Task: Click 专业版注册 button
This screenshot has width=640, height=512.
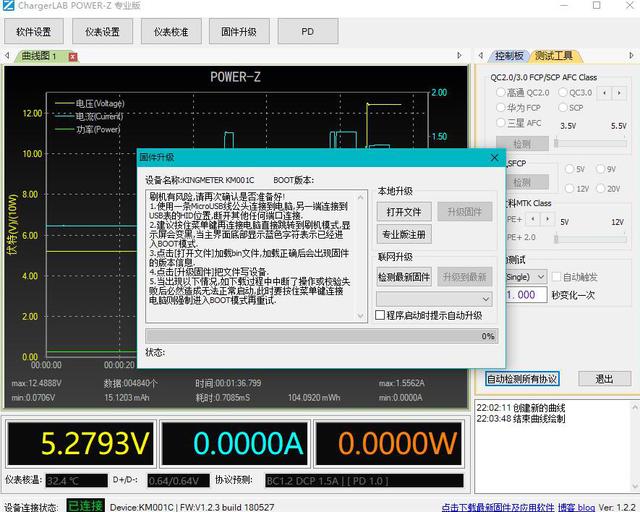Action: (404, 235)
